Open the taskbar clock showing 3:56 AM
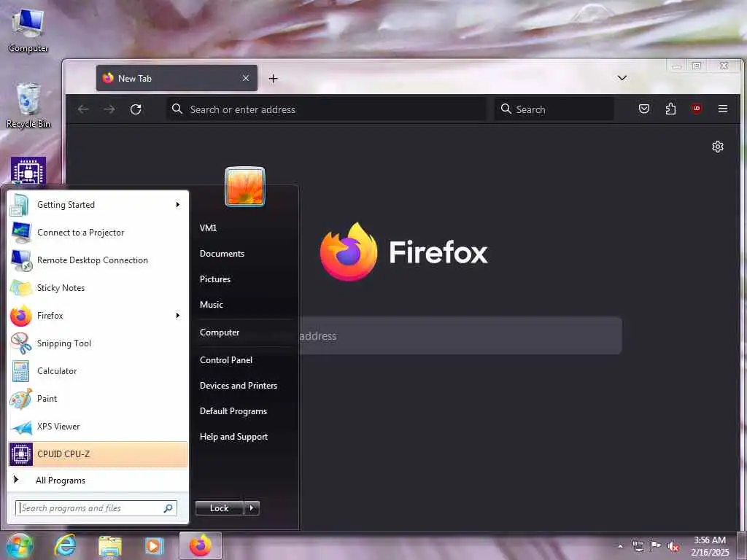The image size is (747, 560). [710, 546]
